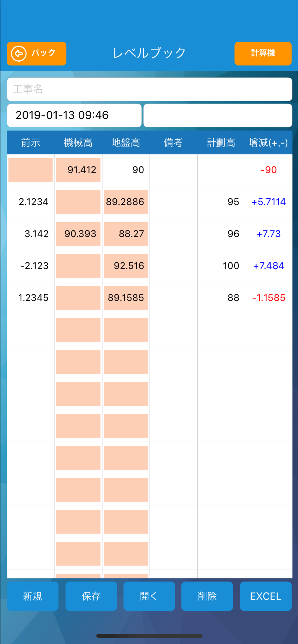Select the empty machine height cell in 1.2345 row

pyautogui.click(x=78, y=298)
